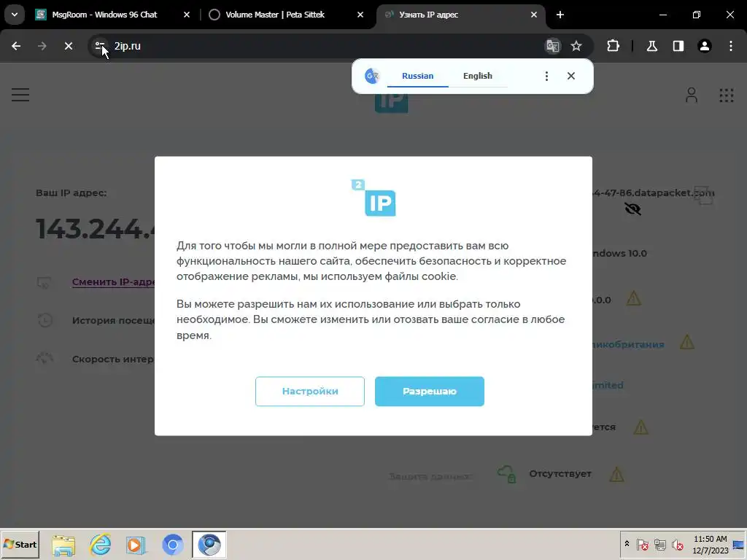Open the muted volume tray icon
Image resolution: width=747 pixels, height=560 pixels.
pyautogui.click(x=678, y=544)
